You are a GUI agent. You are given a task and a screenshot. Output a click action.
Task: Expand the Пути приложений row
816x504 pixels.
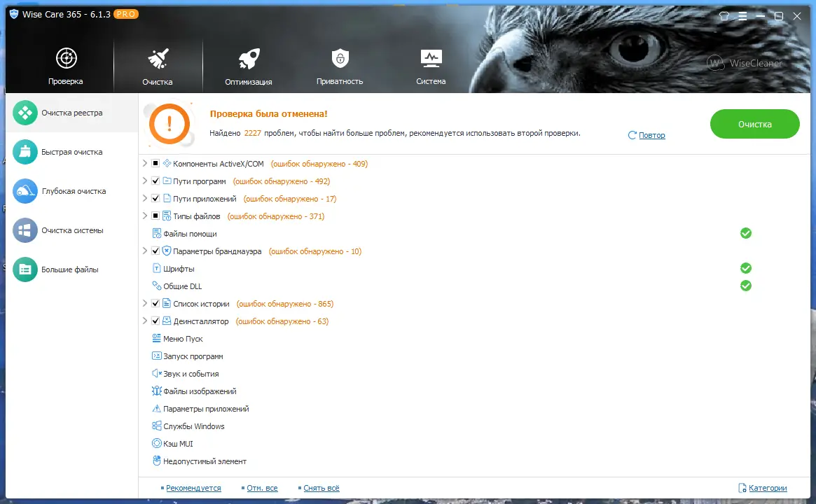(145, 198)
